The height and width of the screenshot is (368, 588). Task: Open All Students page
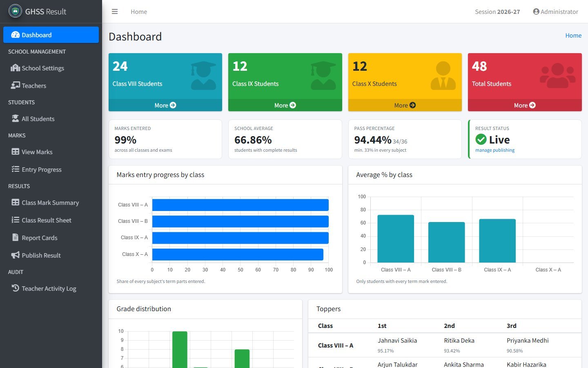pos(51,119)
